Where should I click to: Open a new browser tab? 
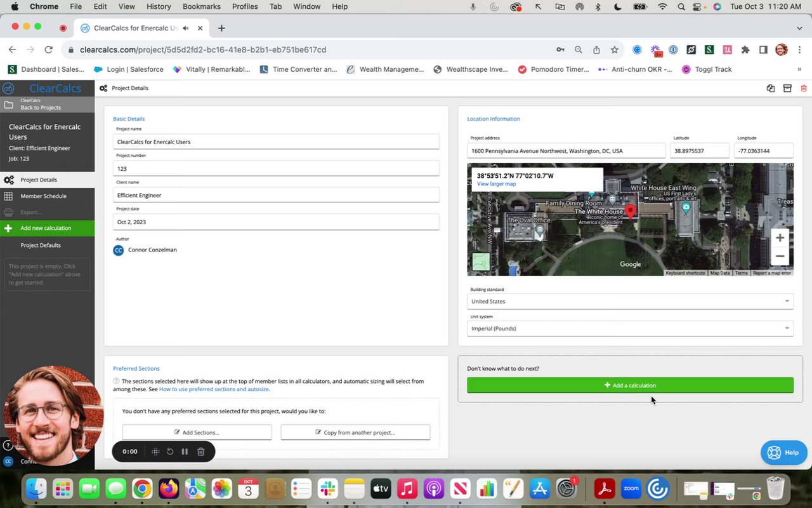pos(221,28)
